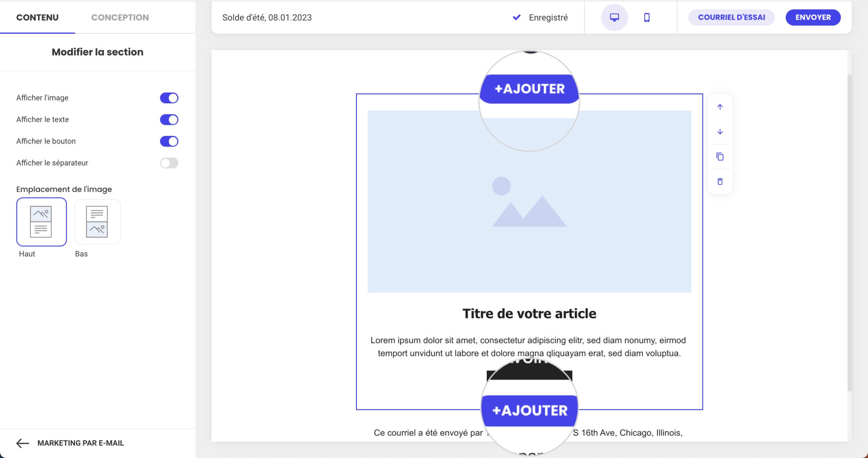This screenshot has height=458, width=868.
Task: Select Bas image placement option
Action: (98, 222)
